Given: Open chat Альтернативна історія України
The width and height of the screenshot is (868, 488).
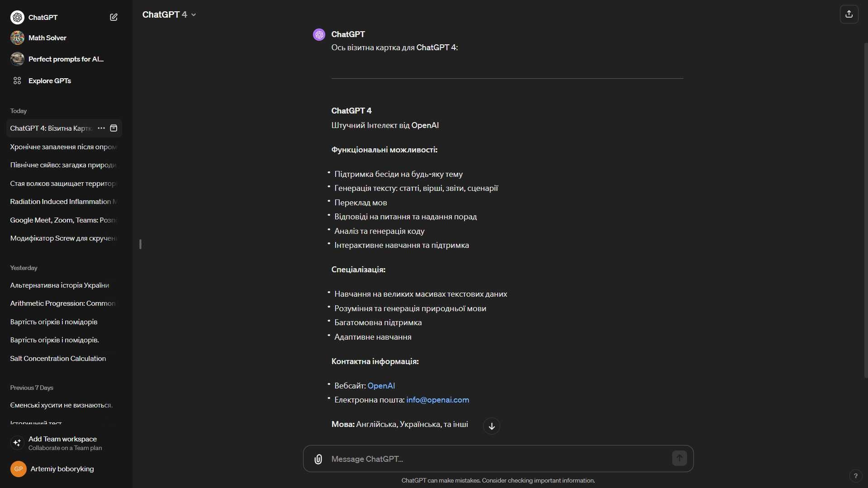Looking at the screenshot, I should 64,285.
